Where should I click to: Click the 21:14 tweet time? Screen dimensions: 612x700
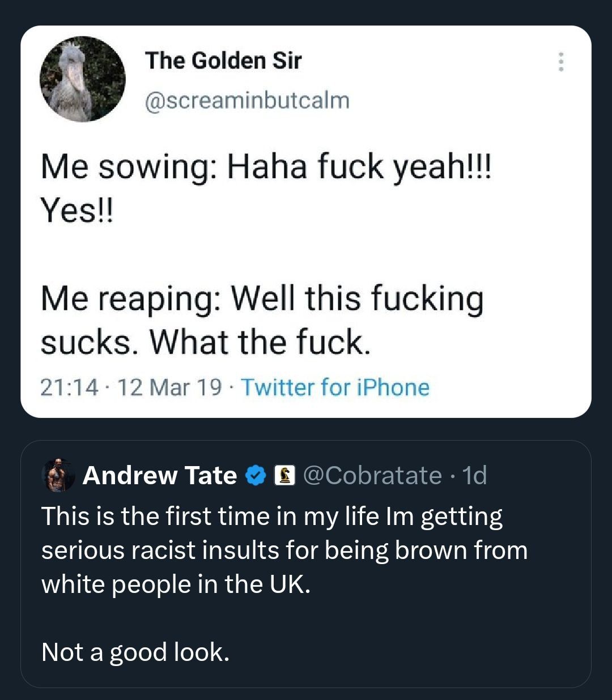(69, 387)
